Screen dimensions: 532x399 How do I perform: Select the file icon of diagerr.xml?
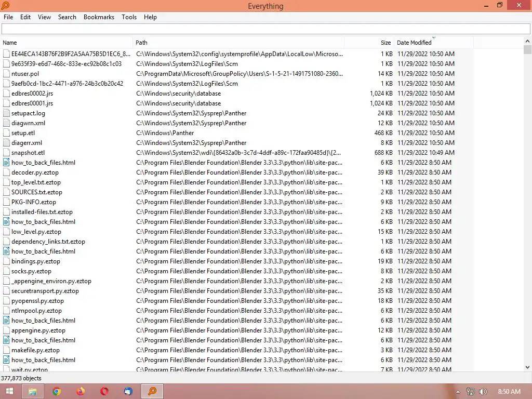(6, 142)
